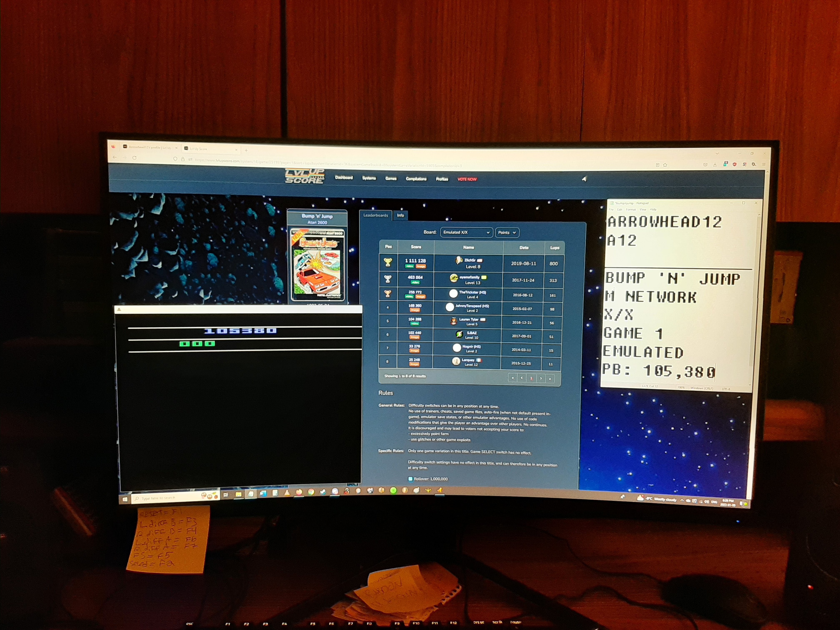840x630 pixels.
Task: Go to next leaderboard results page
Action: (x=541, y=378)
